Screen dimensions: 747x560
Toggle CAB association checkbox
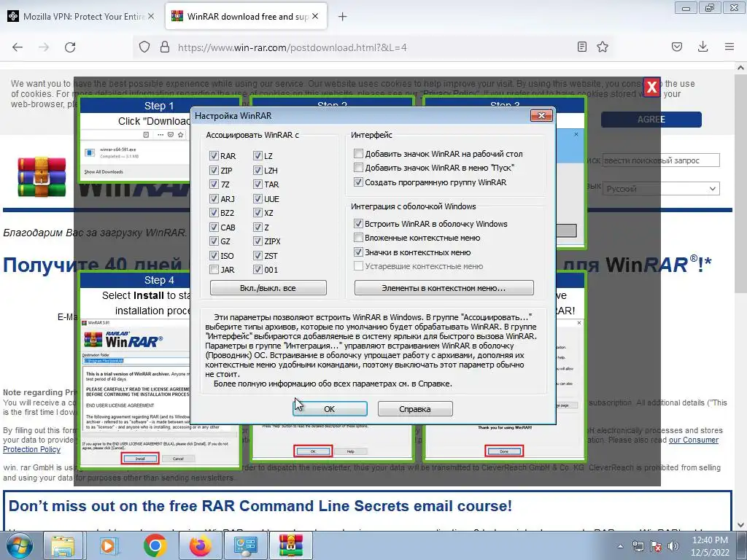pyautogui.click(x=214, y=227)
